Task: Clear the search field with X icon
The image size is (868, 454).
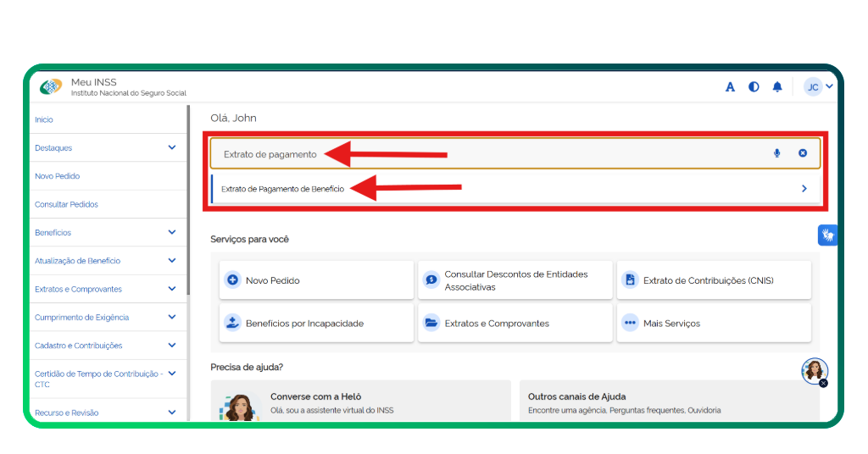Action: click(x=803, y=153)
